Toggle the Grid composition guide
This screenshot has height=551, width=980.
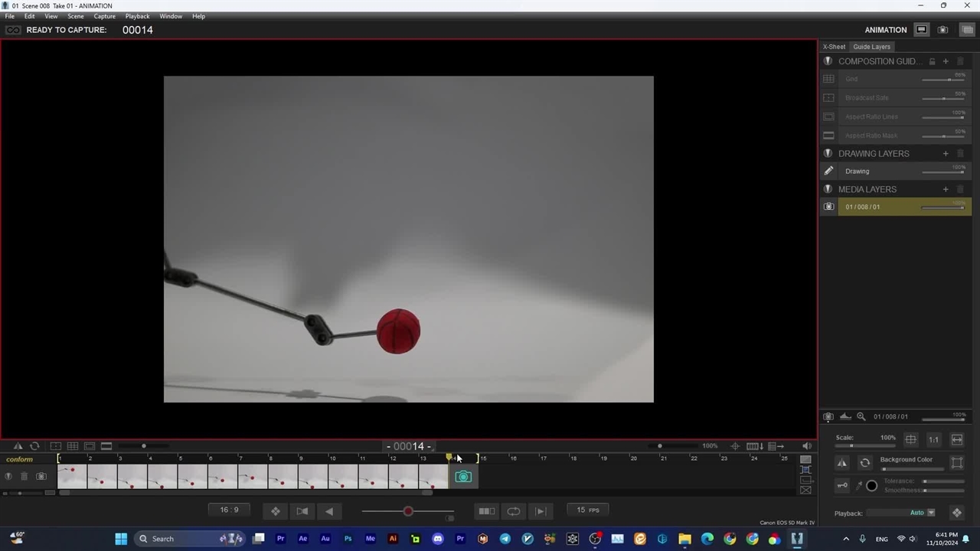click(828, 79)
